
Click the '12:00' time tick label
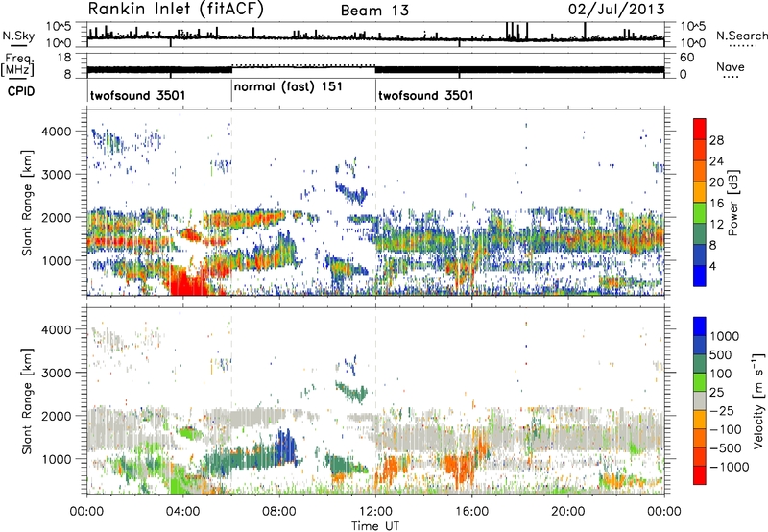[375, 512]
